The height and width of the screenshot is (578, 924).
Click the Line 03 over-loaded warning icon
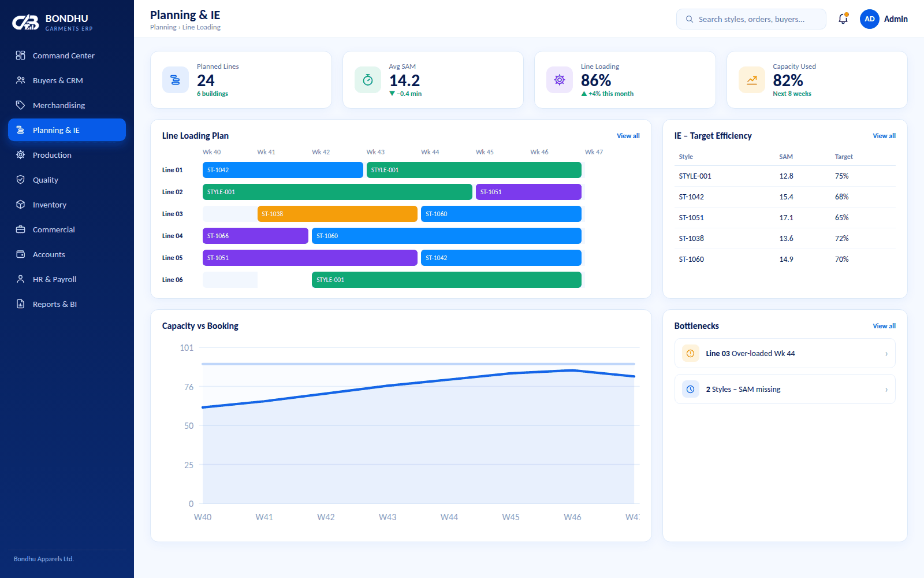[x=690, y=353]
